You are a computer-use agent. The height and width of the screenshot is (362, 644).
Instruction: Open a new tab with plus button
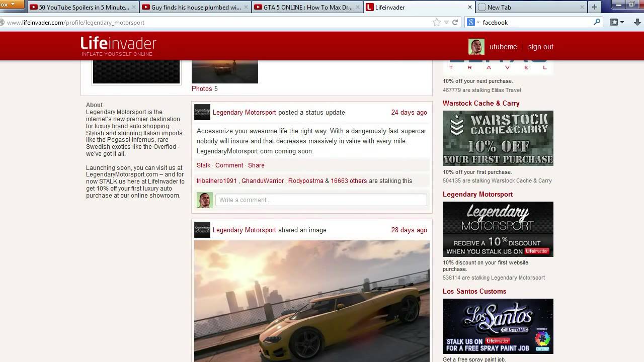[594, 7]
